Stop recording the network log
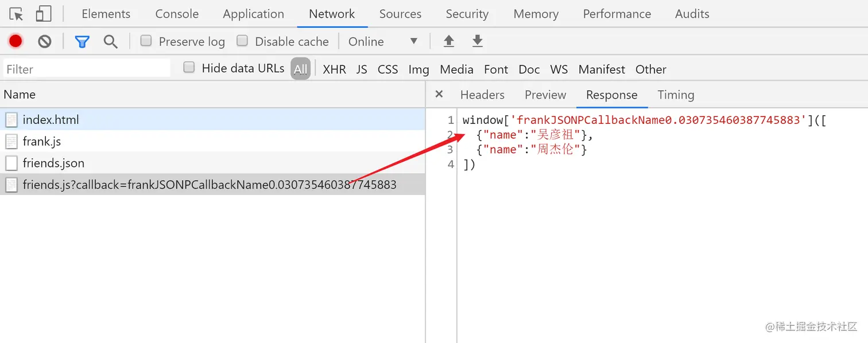 tap(15, 41)
